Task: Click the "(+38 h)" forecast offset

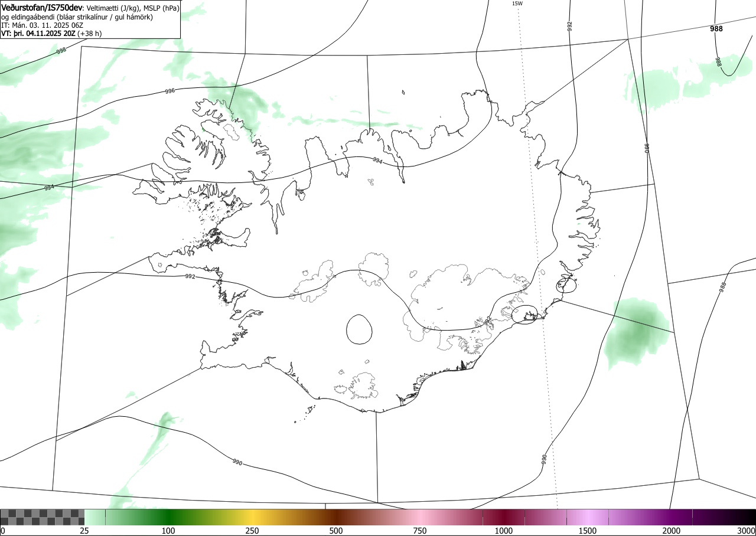Action: coord(90,34)
